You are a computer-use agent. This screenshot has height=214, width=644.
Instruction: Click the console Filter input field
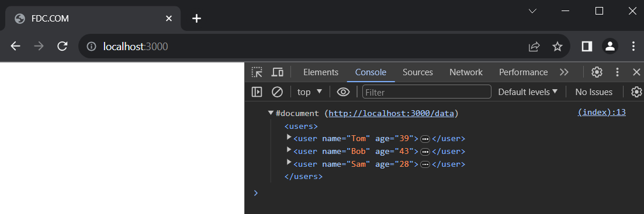click(x=427, y=92)
